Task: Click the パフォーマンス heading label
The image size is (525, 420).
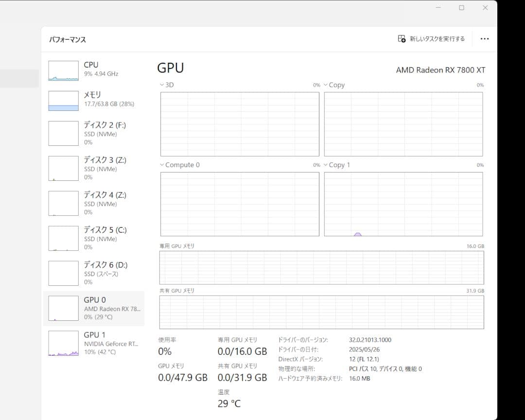Action: coord(67,39)
